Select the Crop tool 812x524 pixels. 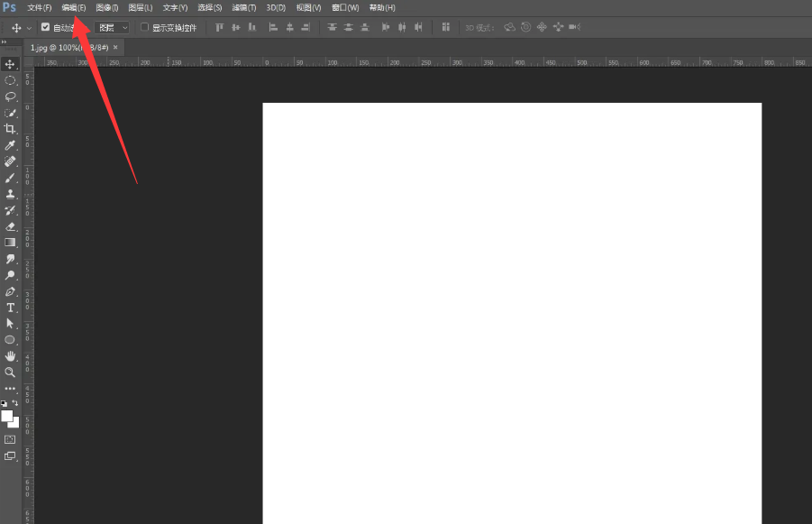click(11, 129)
